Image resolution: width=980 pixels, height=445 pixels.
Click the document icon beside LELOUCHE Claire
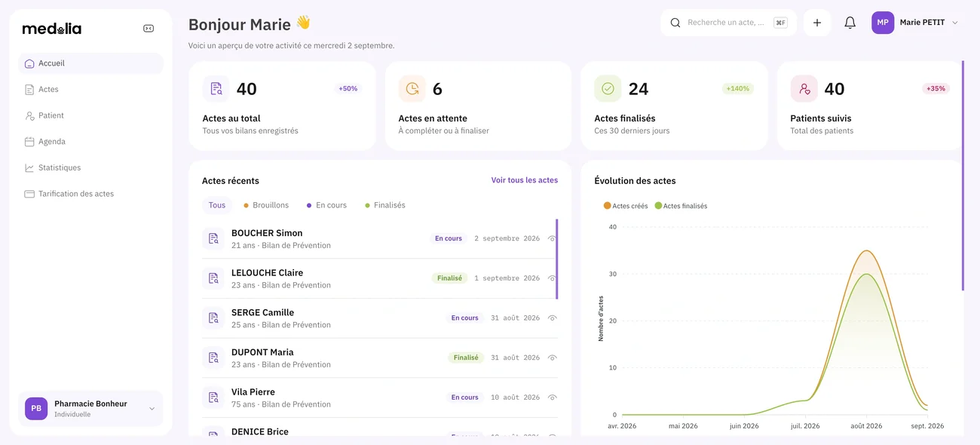pyautogui.click(x=213, y=278)
